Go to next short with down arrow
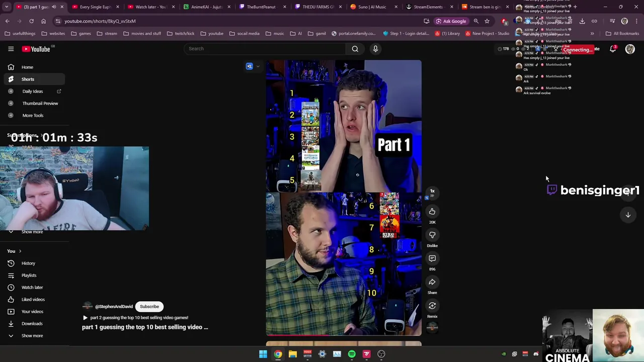This screenshot has height=362, width=644. pyautogui.click(x=628, y=215)
